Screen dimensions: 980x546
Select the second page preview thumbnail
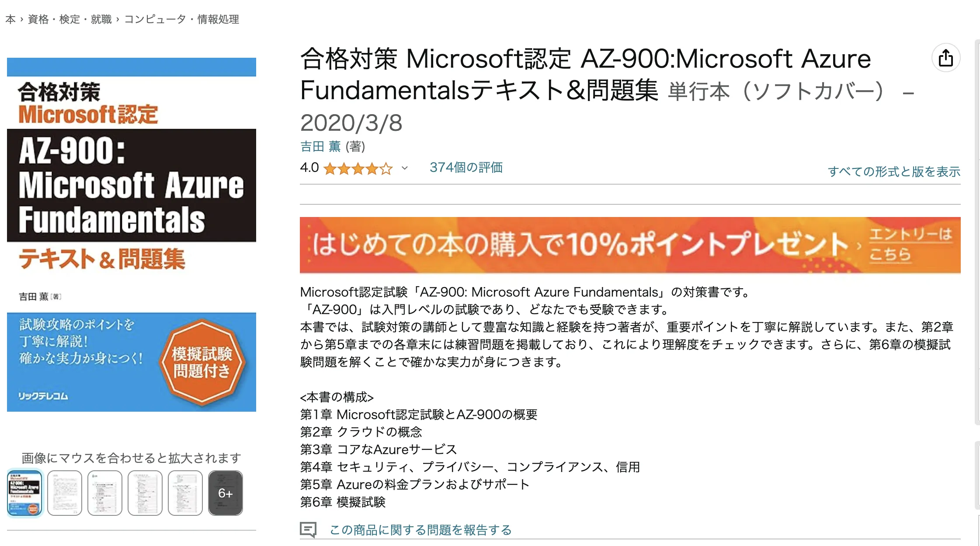65,493
